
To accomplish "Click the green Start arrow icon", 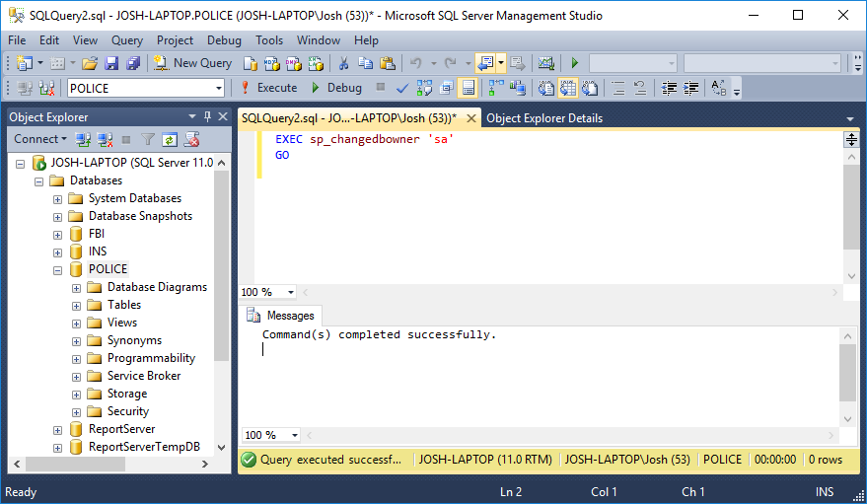I will click(574, 63).
